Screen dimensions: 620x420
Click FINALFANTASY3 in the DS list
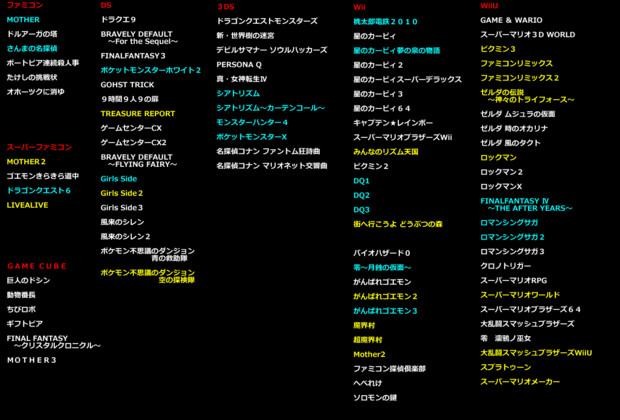point(133,56)
